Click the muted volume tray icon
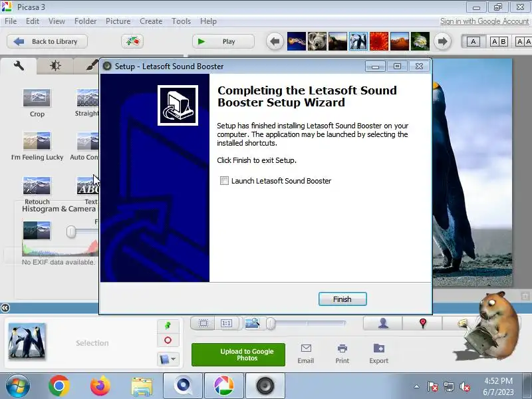Image resolution: width=532 pixels, height=399 pixels. [464, 386]
